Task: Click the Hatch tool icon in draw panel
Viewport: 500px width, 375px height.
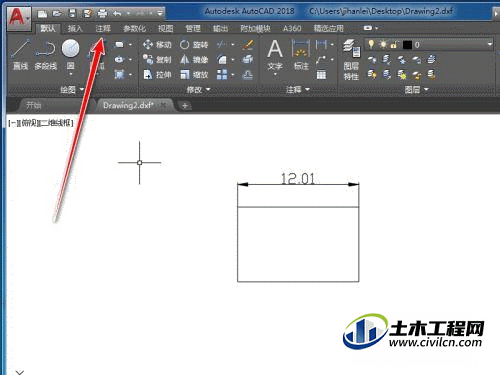Action: click(119, 74)
